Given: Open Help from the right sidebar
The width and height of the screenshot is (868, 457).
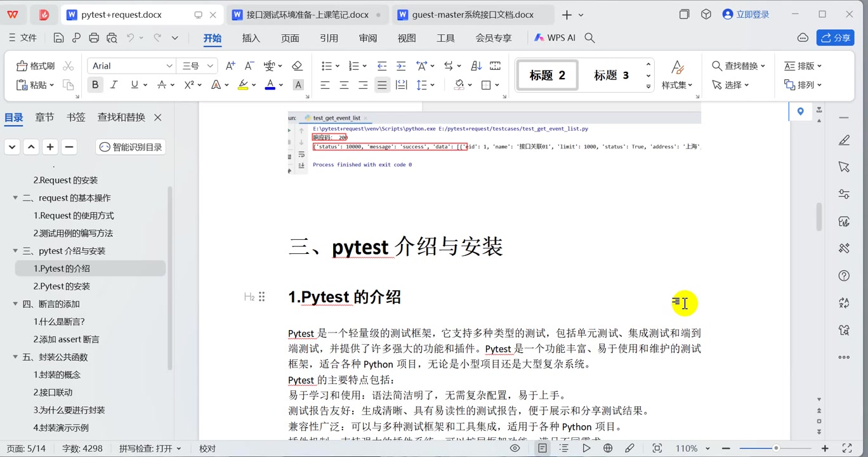Looking at the screenshot, I should coord(844,275).
